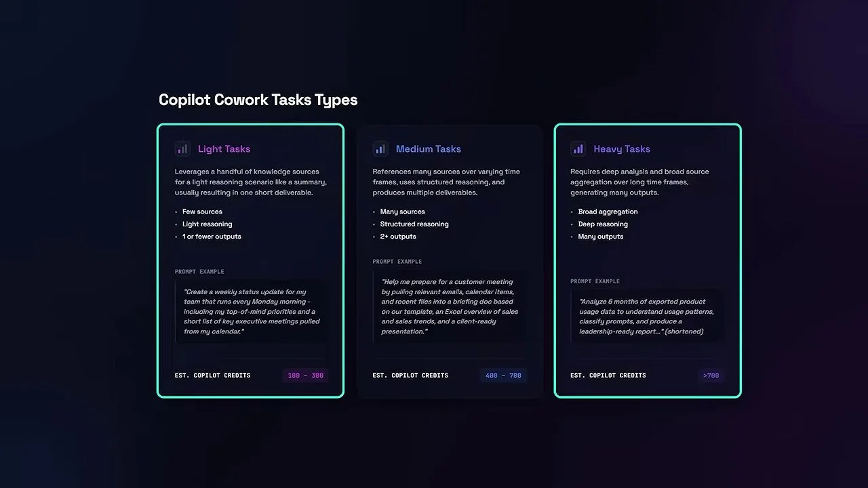Image resolution: width=868 pixels, height=488 pixels.
Task: Click Est. Copilot Credits label in Medium card
Action: coord(411,375)
